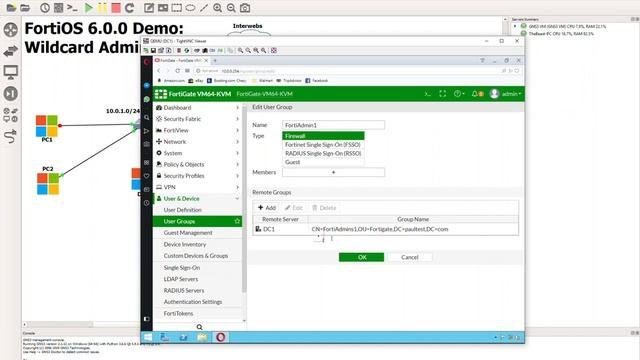Browse end devices monitor icon in GNS3

pos(11,73)
